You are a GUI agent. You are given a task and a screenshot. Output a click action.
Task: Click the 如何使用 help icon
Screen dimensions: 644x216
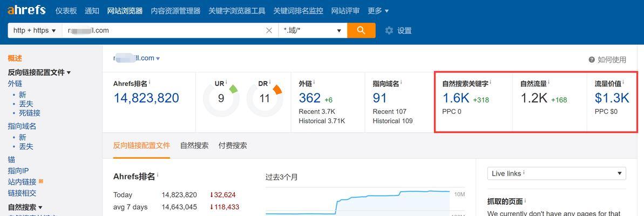tap(592, 59)
